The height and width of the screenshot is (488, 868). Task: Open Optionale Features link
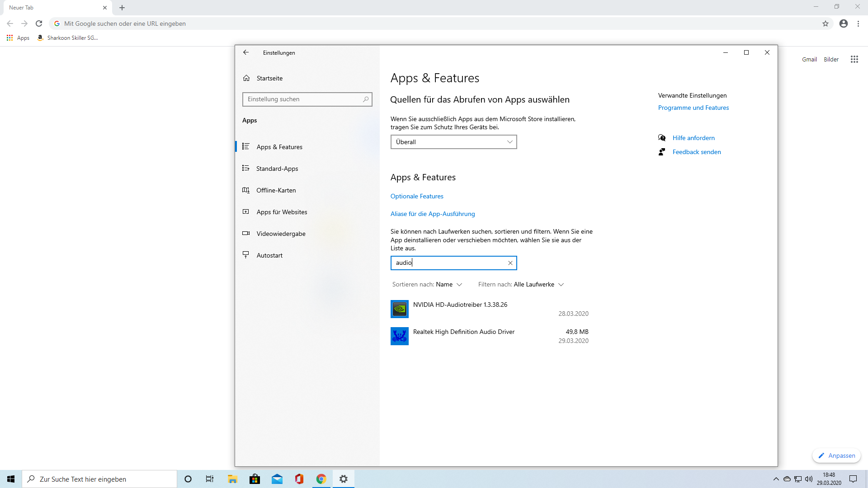click(417, 196)
